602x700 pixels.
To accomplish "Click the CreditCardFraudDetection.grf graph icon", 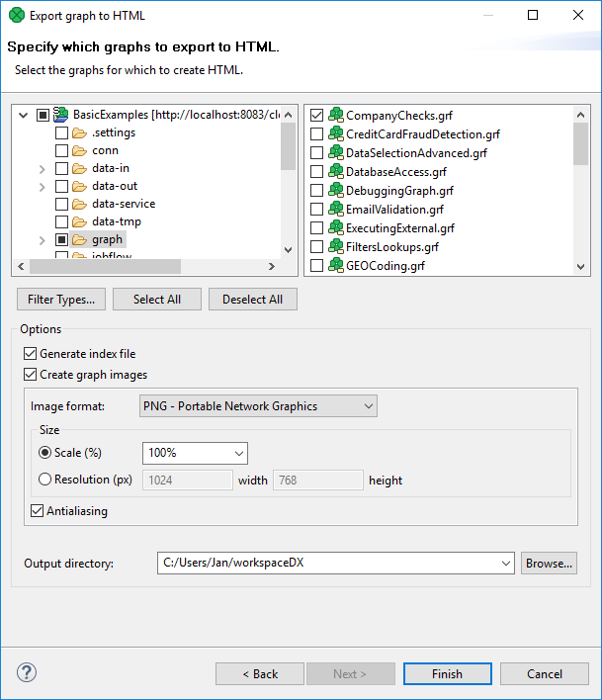I will tap(335, 134).
